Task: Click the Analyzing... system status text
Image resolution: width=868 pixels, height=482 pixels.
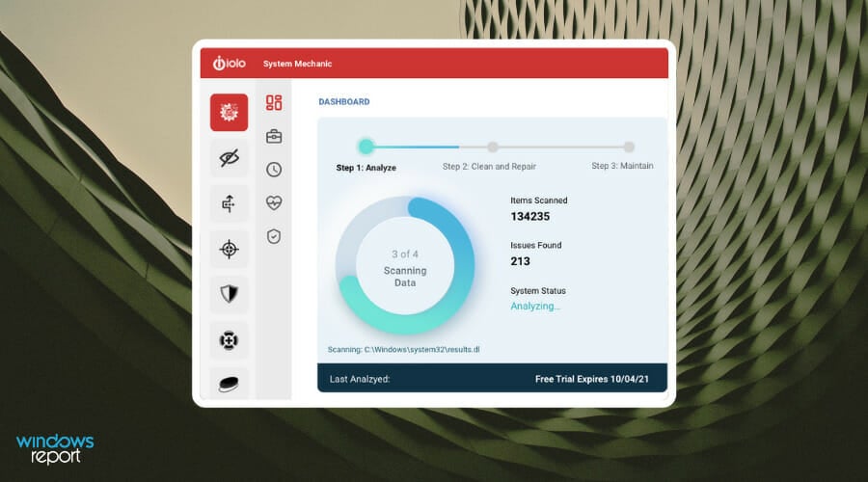Action: [535, 306]
